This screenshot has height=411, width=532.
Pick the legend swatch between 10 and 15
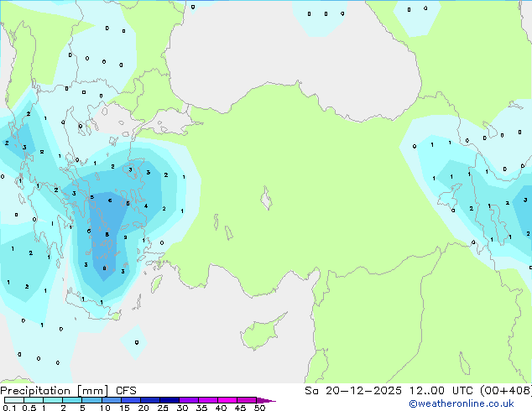[x=111, y=400]
